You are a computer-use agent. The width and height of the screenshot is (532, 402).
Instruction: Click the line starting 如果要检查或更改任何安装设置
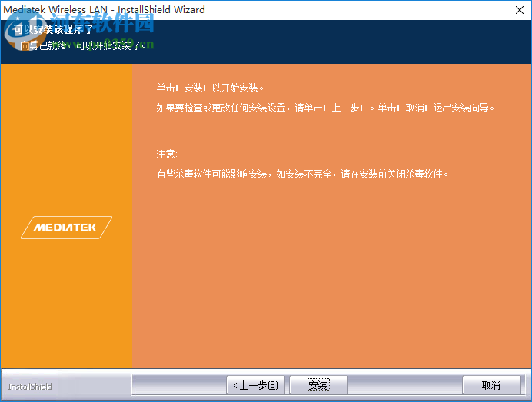[x=325, y=108]
